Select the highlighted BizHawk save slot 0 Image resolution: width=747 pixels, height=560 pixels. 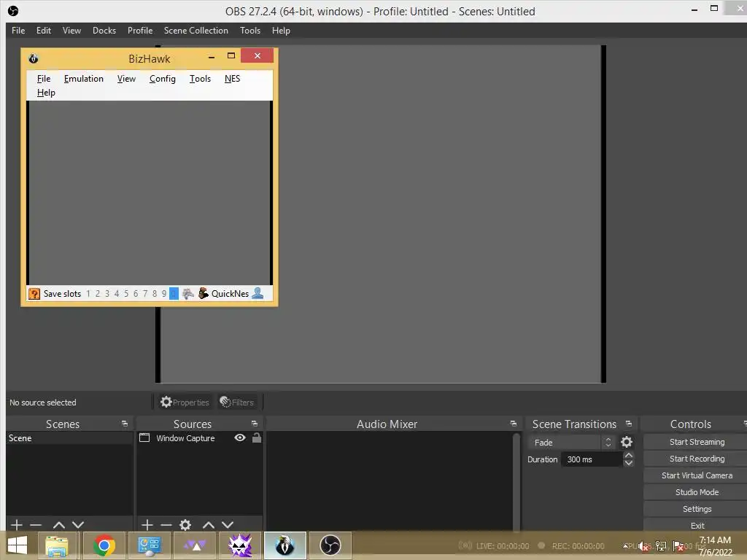click(174, 294)
